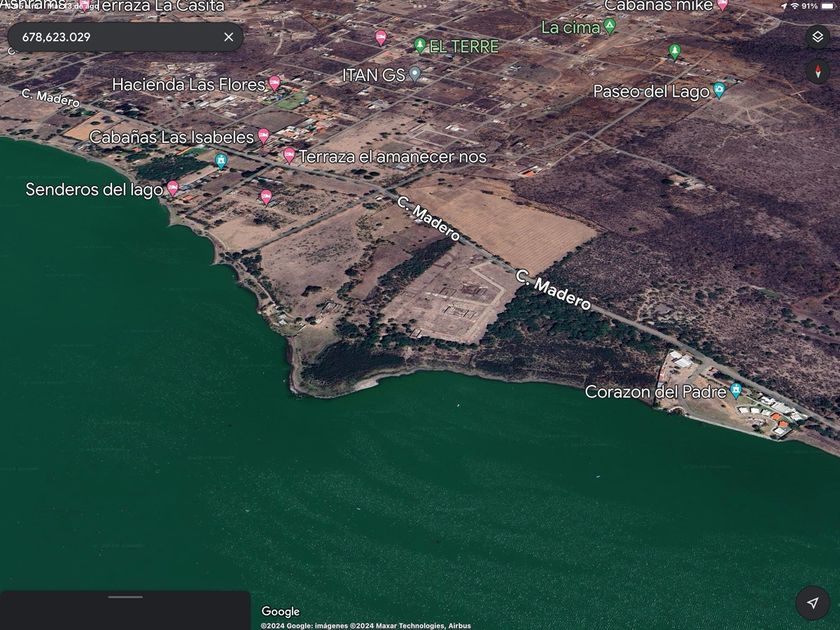Tap the Terraza el amanecer nos pin
Screen dimensions: 840x630
[x=289, y=155]
